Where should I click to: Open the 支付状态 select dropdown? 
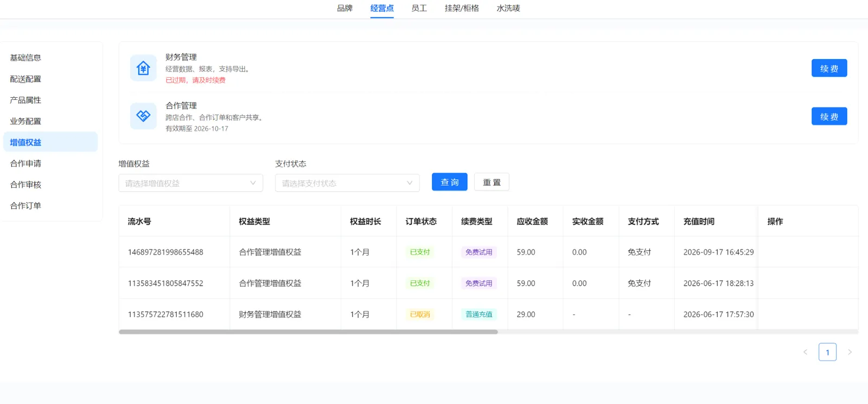point(347,183)
